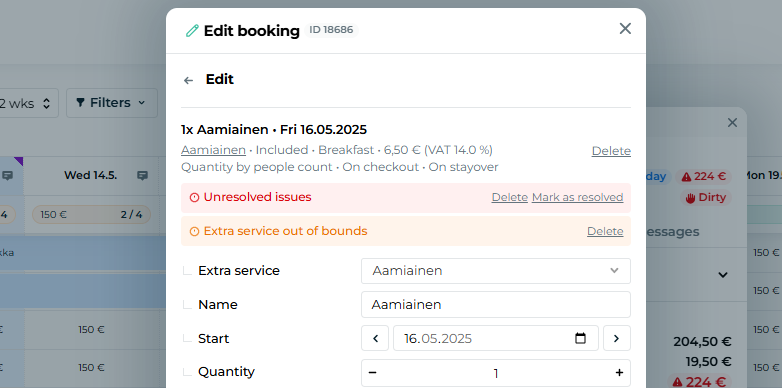Go back with the arrow beside Edit

[188, 80]
